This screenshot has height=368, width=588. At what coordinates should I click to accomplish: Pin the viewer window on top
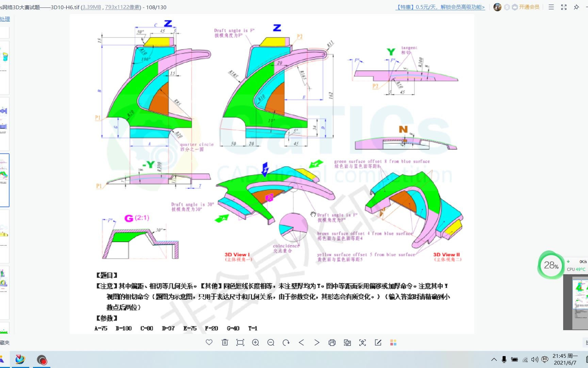point(576,7)
